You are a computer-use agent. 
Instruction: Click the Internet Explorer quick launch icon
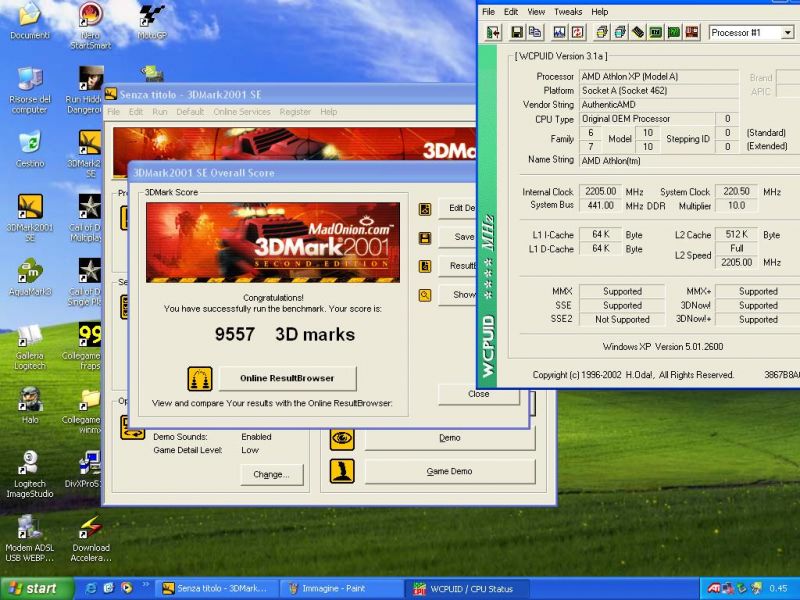click(x=91, y=588)
